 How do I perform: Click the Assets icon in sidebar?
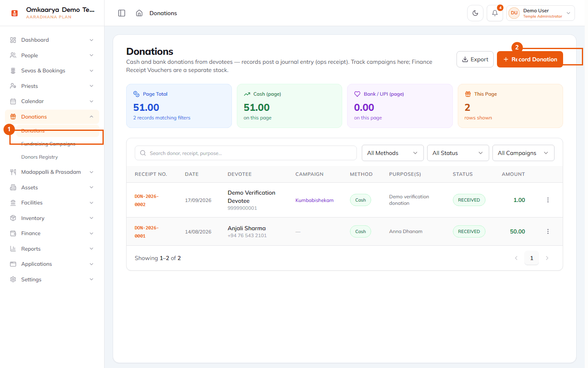(x=13, y=187)
